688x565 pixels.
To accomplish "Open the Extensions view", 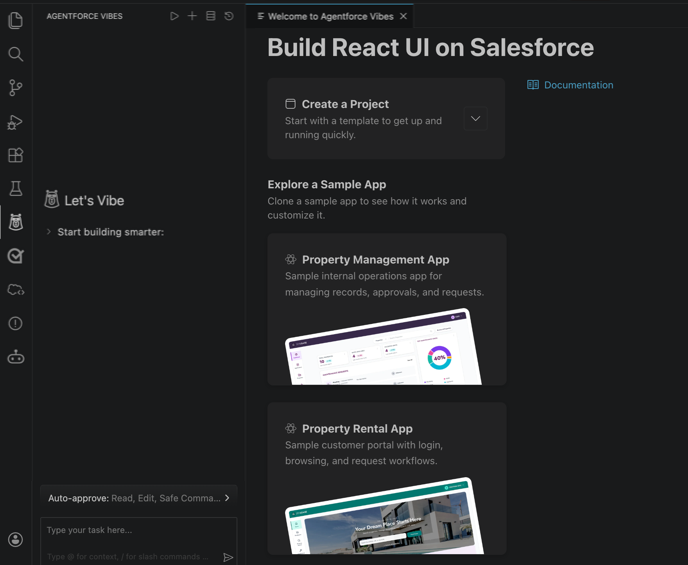I will click(x=15, y=155).
